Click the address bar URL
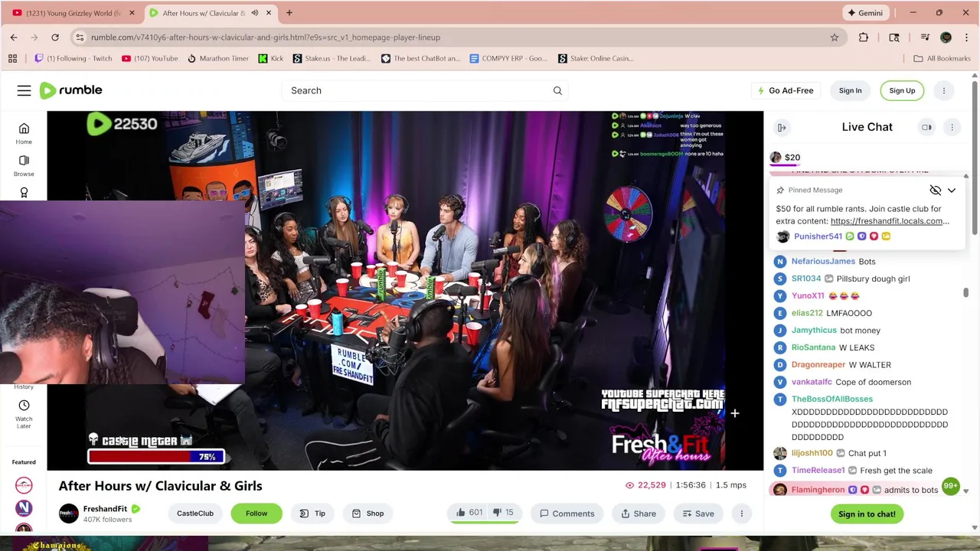This screenshot has height=551, width=980. pyautogui.click(x=266, y=37)
